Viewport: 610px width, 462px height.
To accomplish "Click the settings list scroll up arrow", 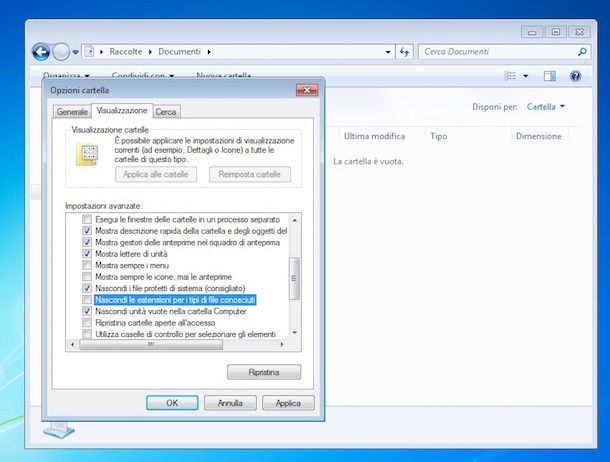I will [x=295, y=220].
